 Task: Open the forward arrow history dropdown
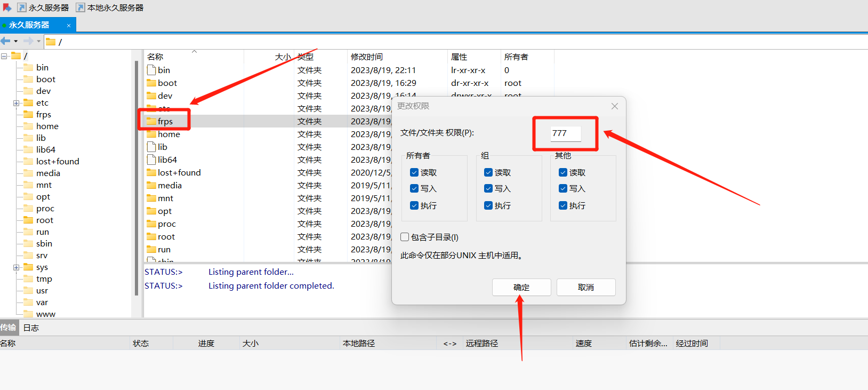tap(38, 41)
